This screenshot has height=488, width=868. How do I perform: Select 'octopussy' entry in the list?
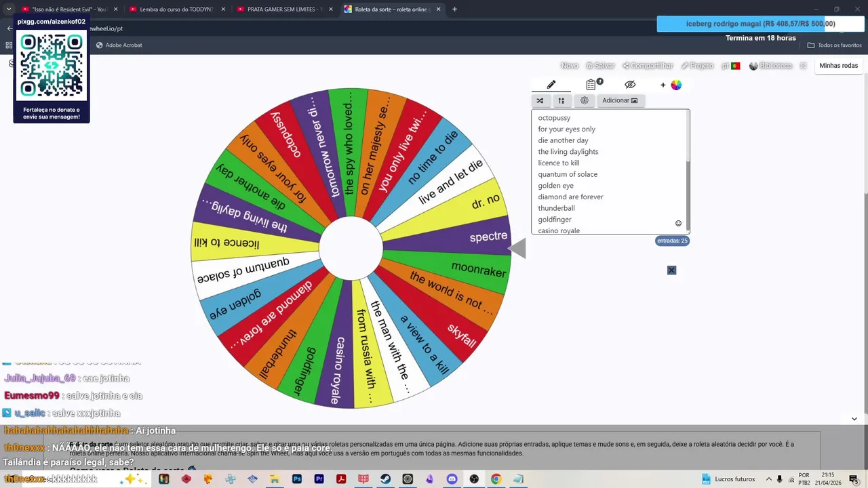554,118
